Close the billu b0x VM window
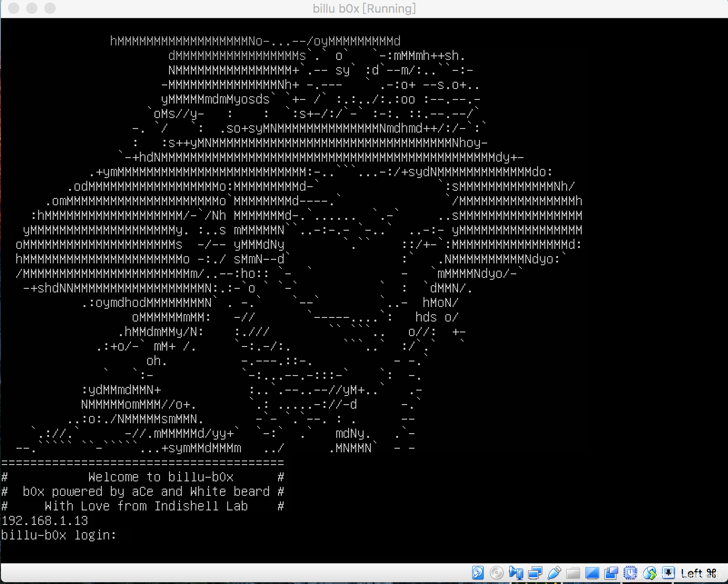Image resolution: width=728 pixels, height=584 pixels. click(x=14, y=8)
